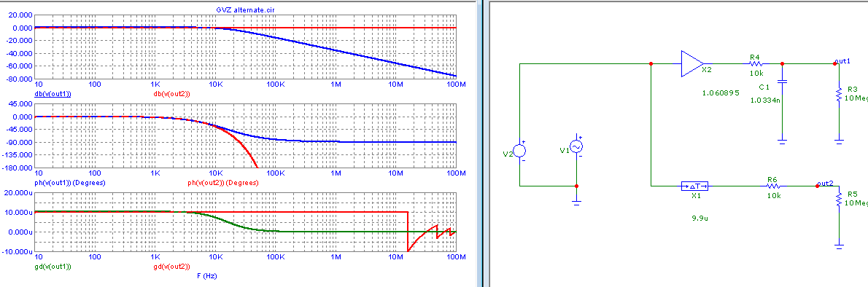Click the db(v(out2)) plot label
The height and width of the screenshot is (287, 868).
171,94
